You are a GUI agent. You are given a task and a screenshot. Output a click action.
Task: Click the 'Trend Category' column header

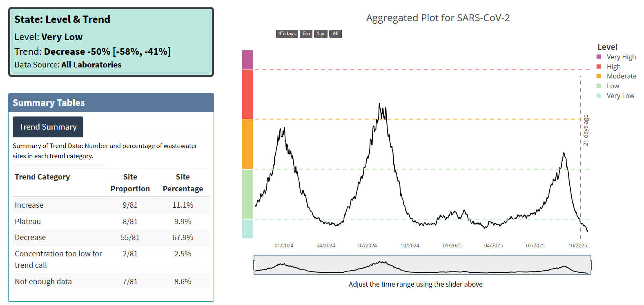pos(42,177)
